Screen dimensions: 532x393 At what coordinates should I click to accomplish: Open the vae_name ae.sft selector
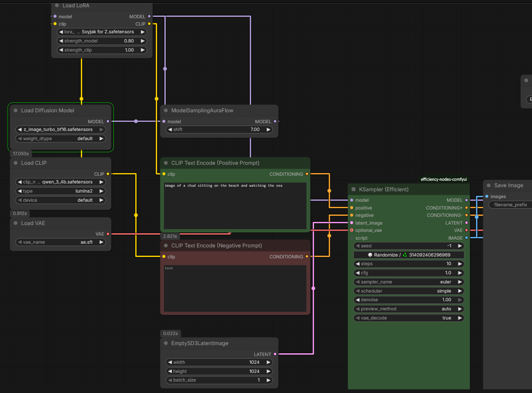(x=60, y=242)
